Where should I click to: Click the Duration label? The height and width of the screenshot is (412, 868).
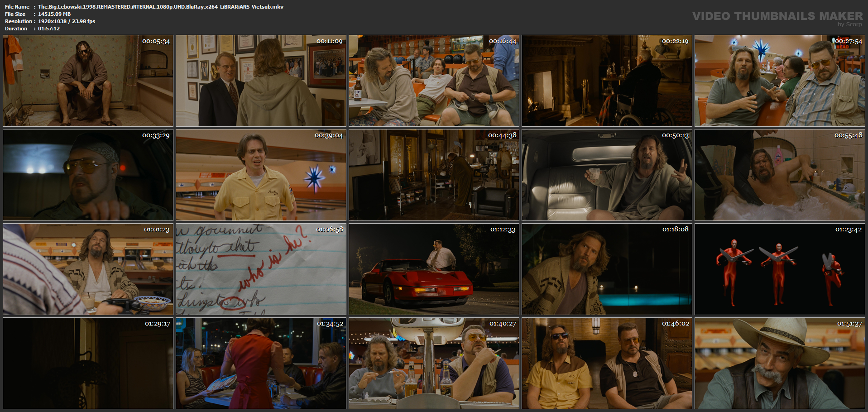(16, 29)
